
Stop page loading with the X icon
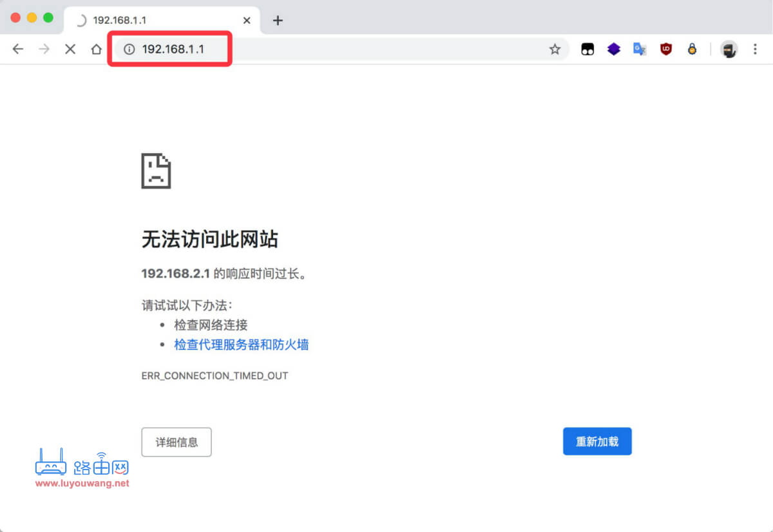pyautogui.click(x=70, y=49)
